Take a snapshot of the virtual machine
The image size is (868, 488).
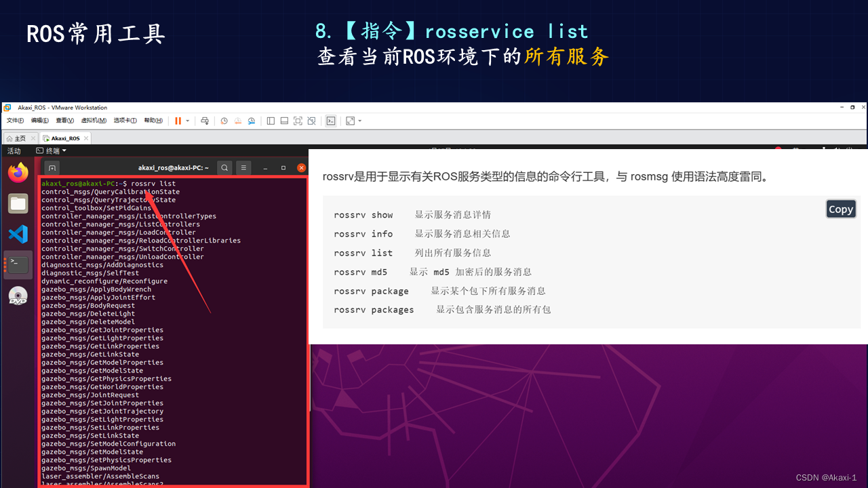pos(224,121)
